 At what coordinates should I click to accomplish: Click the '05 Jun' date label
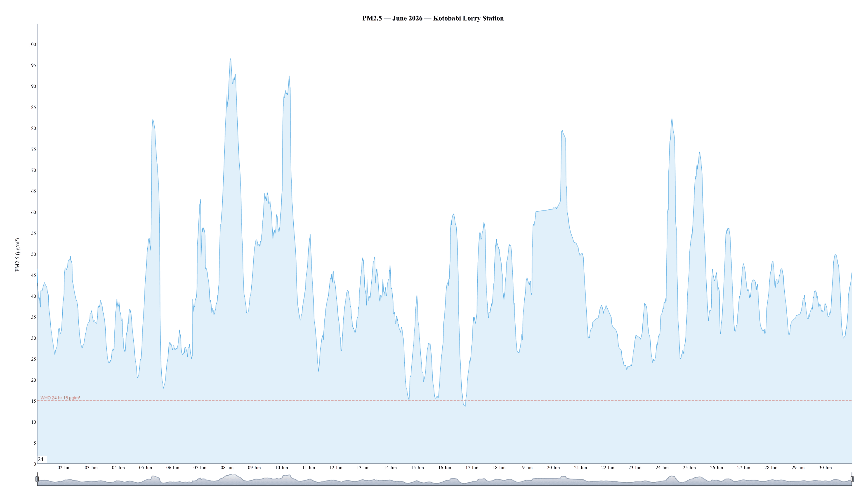click(145, 468)
